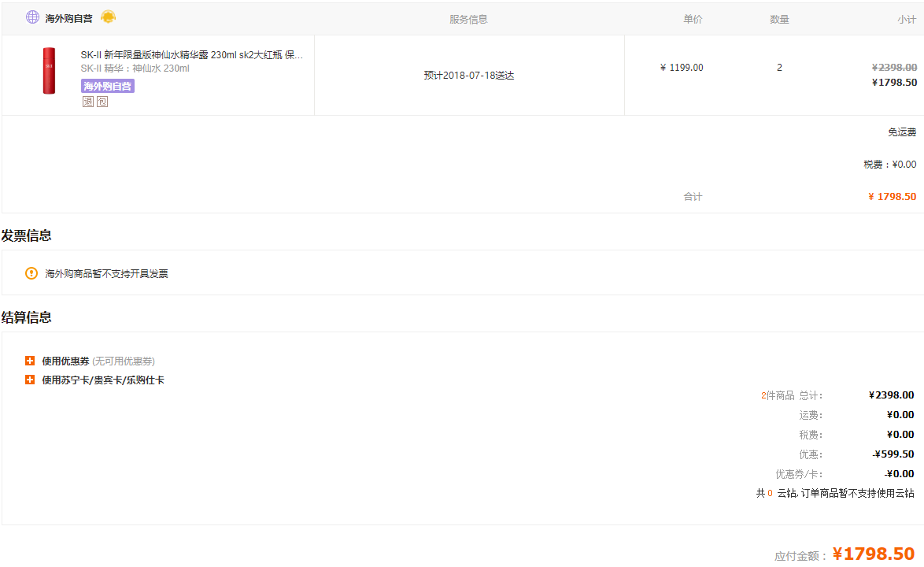Click the 发票信息 section heading
This screenshot has width=924, height=567.
[x=27, y=235]
